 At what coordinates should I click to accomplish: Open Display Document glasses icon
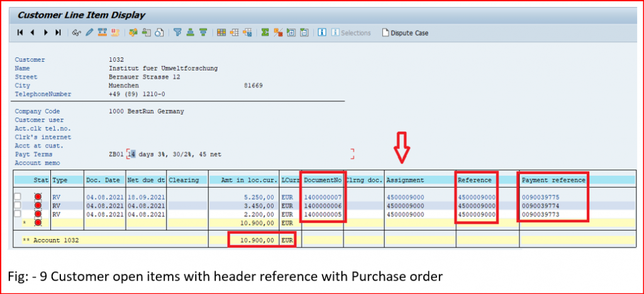click(x=76, y=33)
